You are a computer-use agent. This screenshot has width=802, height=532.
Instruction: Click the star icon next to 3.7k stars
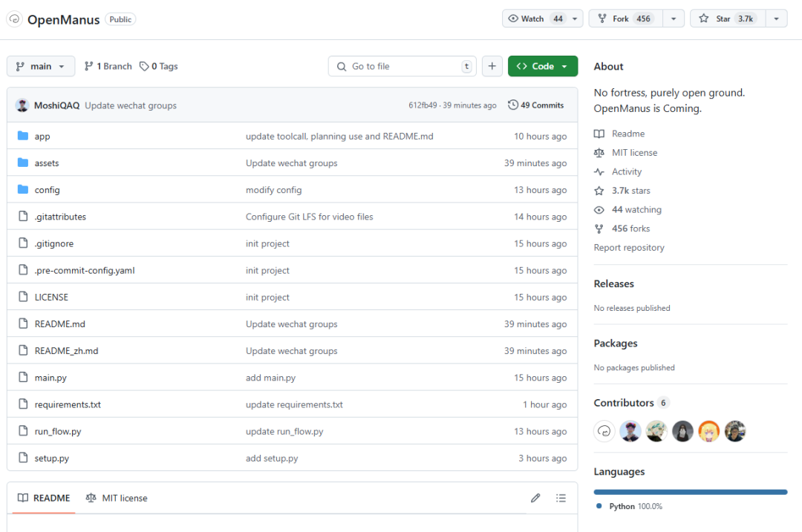click(599, 191)
